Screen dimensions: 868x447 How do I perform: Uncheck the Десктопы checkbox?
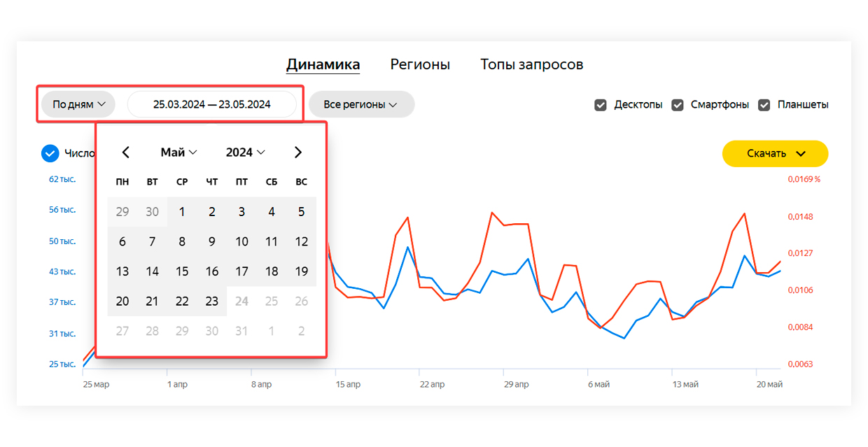pos(601,105)
